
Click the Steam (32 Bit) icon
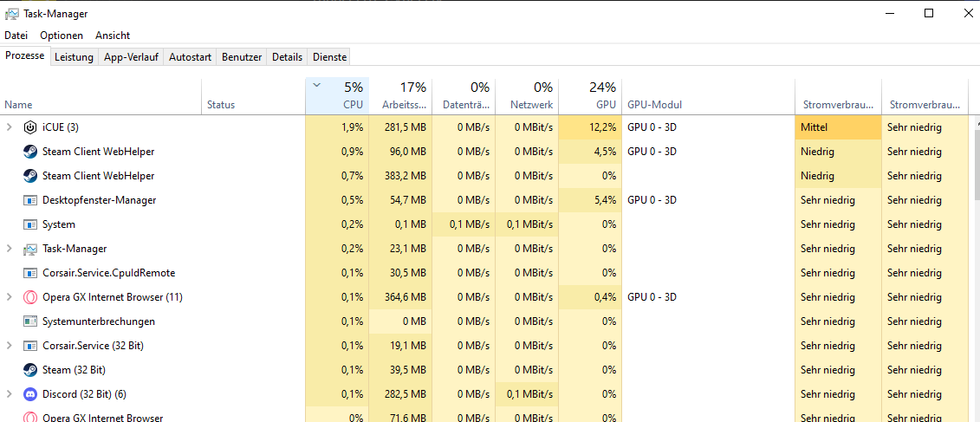(30, 369)
